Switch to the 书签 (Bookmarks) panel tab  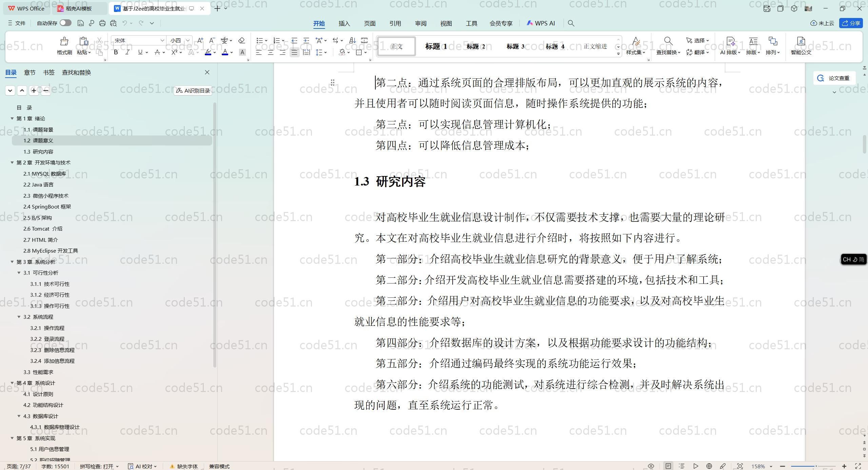click(48, 72)
